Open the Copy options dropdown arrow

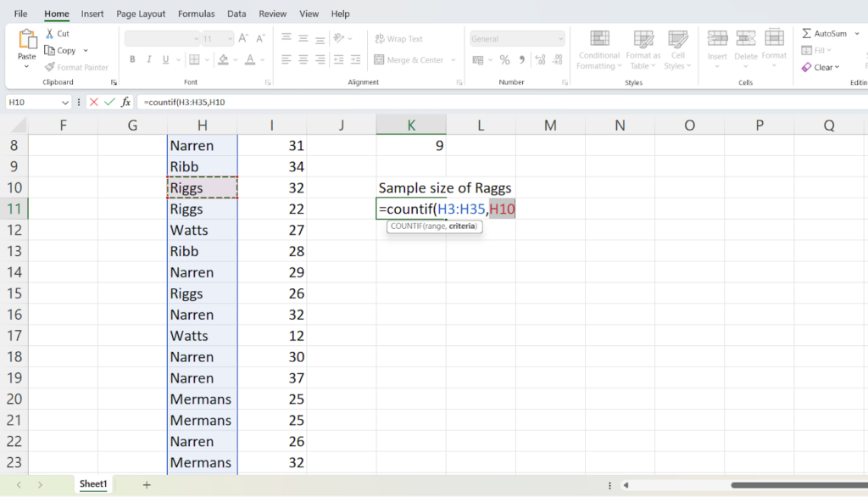coord(86,51)
